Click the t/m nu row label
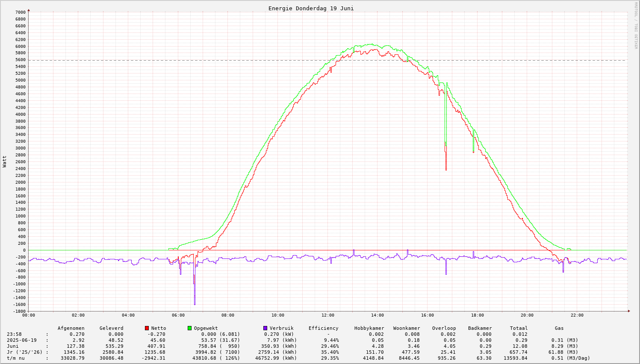Image resolution: width=640 pixels, height=364 pixels. click(x=16, y=358)
